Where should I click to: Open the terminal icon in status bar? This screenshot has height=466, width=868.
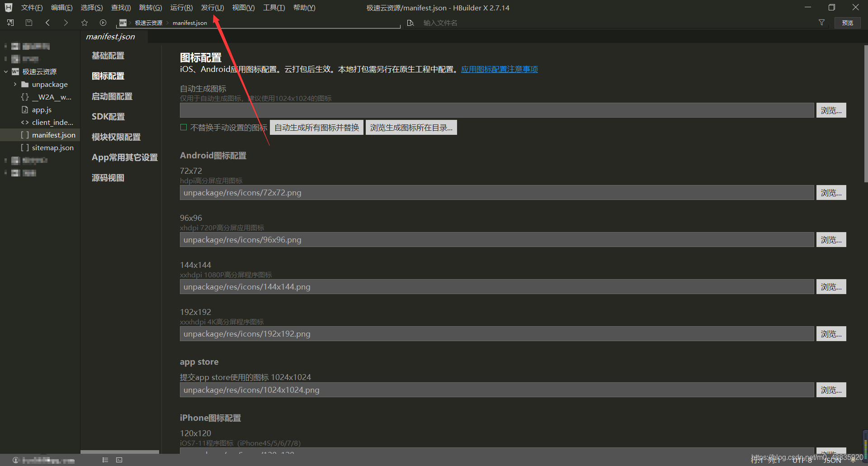(x=119, y=460)
